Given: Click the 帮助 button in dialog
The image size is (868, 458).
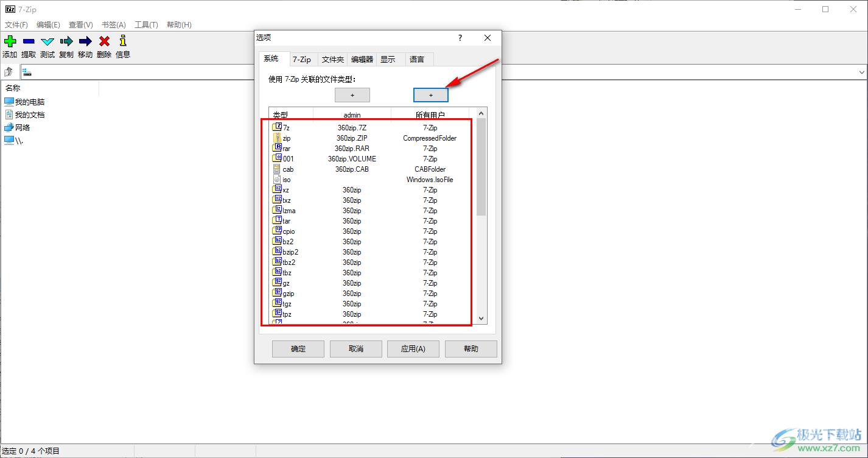Looking at the screenshot, I should 471,349.
